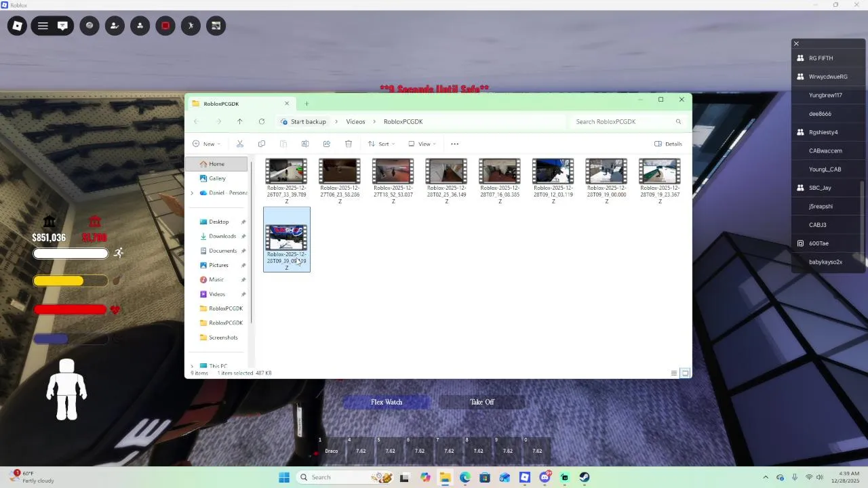The width and height of the screenshot is (868, 488).
Task: Click the Rename icon in Explorer toolbar
Action: coord(304,144)
